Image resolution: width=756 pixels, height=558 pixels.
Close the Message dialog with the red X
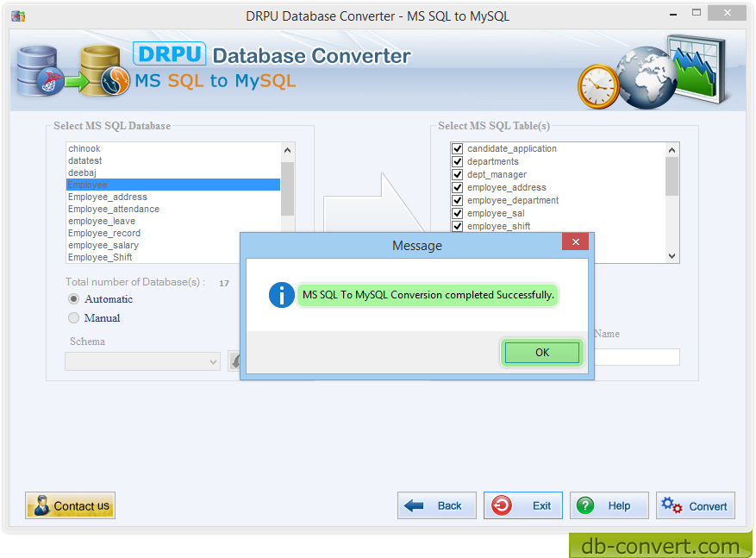pos(575,242)
